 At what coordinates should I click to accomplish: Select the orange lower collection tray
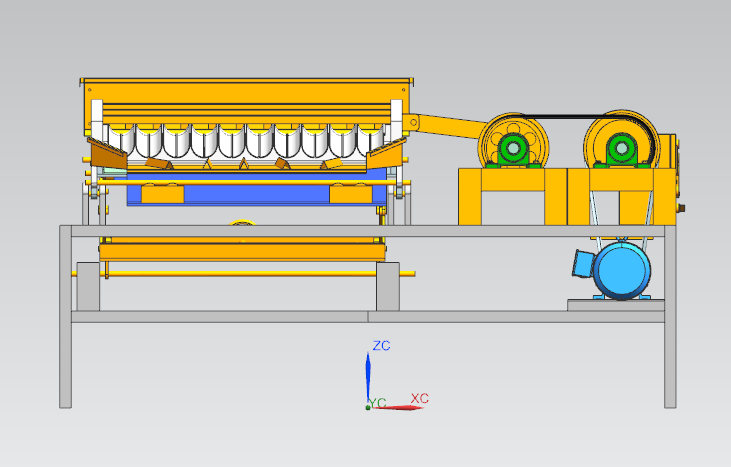242,251
